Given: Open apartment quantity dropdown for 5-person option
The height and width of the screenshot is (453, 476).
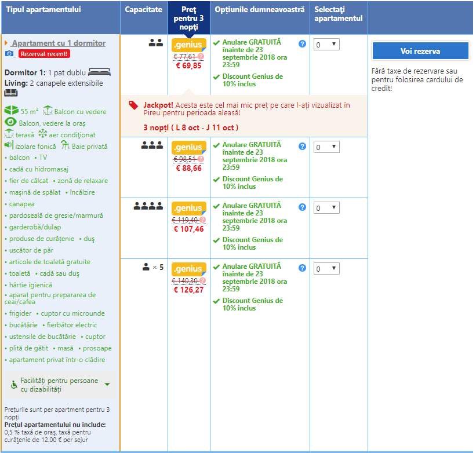Looking at the screenshot, I should click(x=326, y=269).
